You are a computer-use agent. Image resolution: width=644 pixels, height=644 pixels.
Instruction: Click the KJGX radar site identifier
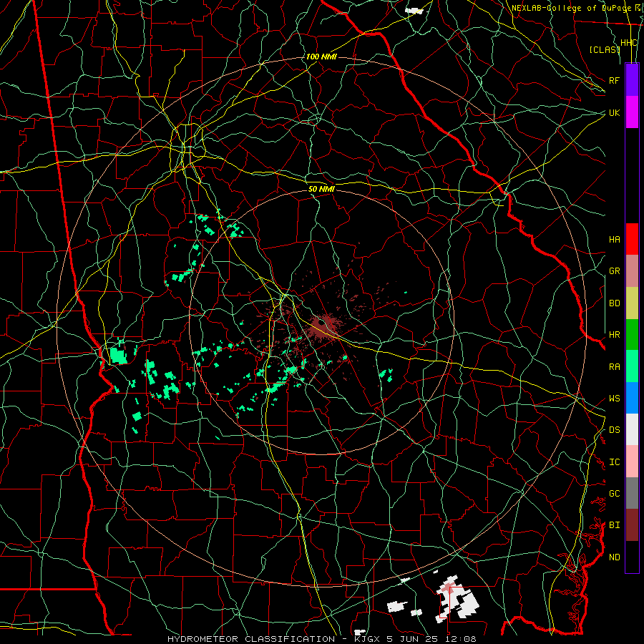(369, 639)
